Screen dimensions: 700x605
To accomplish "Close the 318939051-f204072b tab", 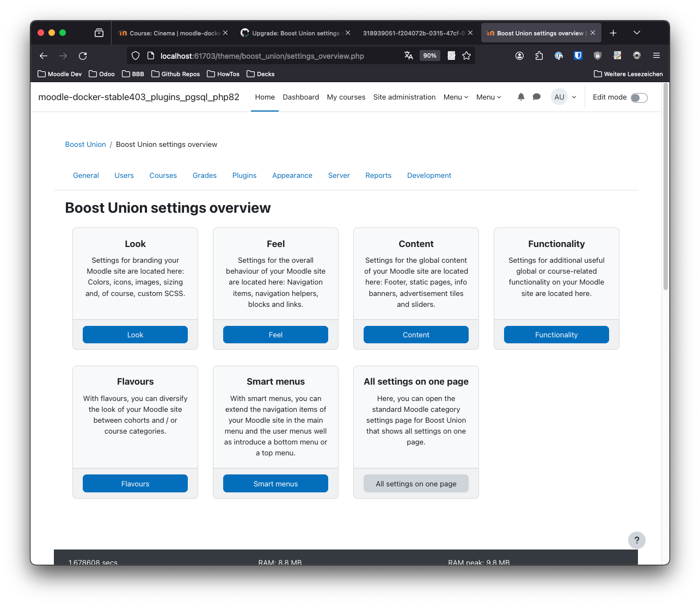I will pos(470,33).
